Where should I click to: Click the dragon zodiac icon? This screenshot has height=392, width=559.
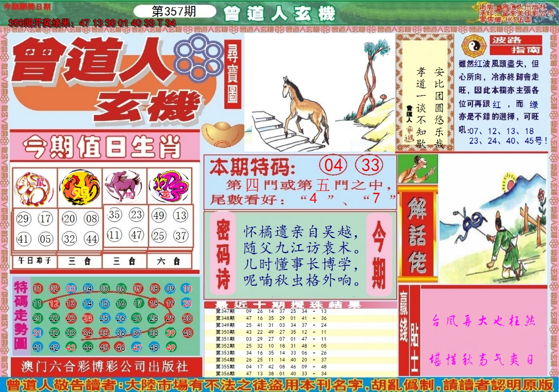point(169,187)
